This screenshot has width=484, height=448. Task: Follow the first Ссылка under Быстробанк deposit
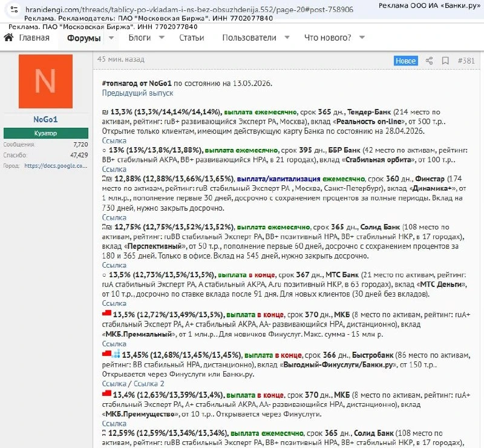click(114, 383)
